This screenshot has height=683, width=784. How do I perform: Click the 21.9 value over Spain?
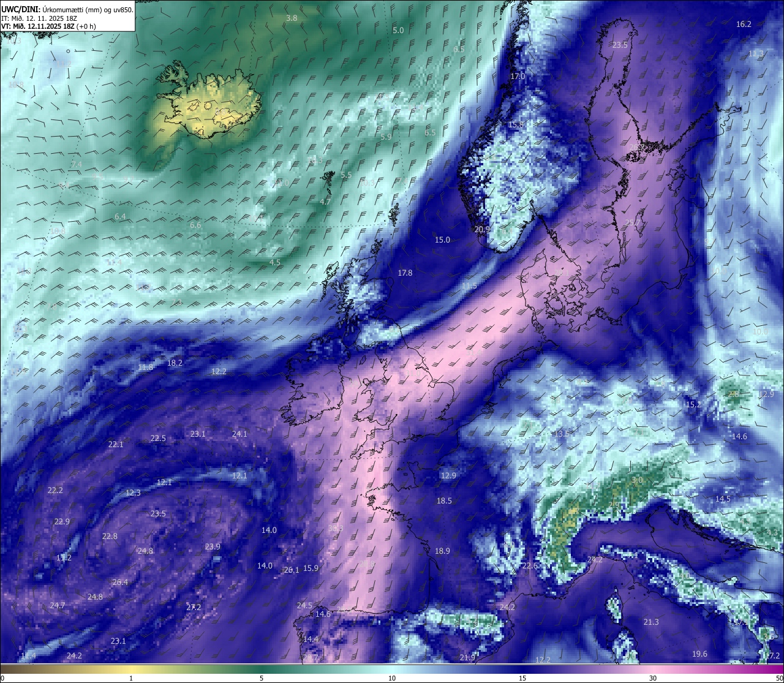click(x=467, y=657)
